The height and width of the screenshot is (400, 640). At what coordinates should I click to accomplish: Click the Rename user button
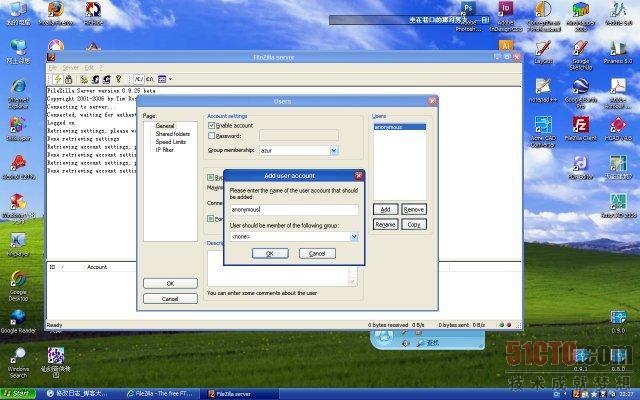pos(385,224)
